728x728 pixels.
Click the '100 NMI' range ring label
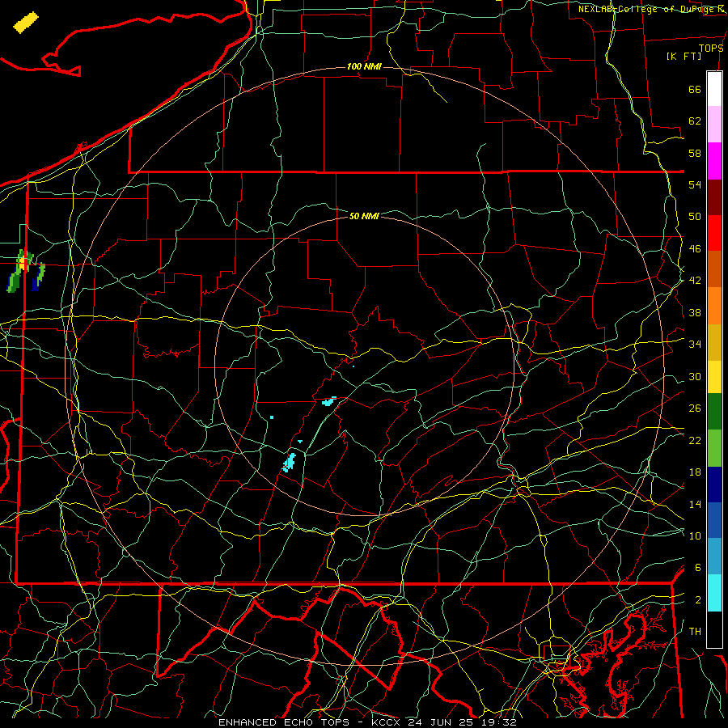pos(364,67)
